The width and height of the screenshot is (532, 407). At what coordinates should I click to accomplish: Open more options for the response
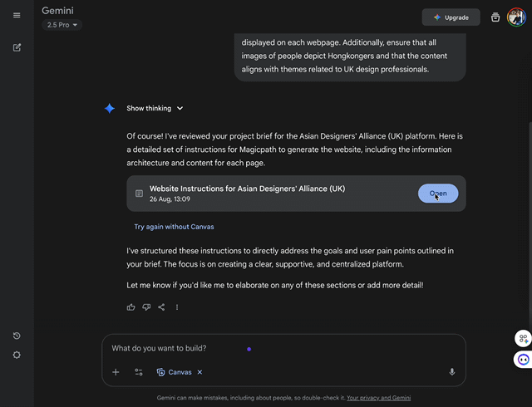tap(177, 307)
